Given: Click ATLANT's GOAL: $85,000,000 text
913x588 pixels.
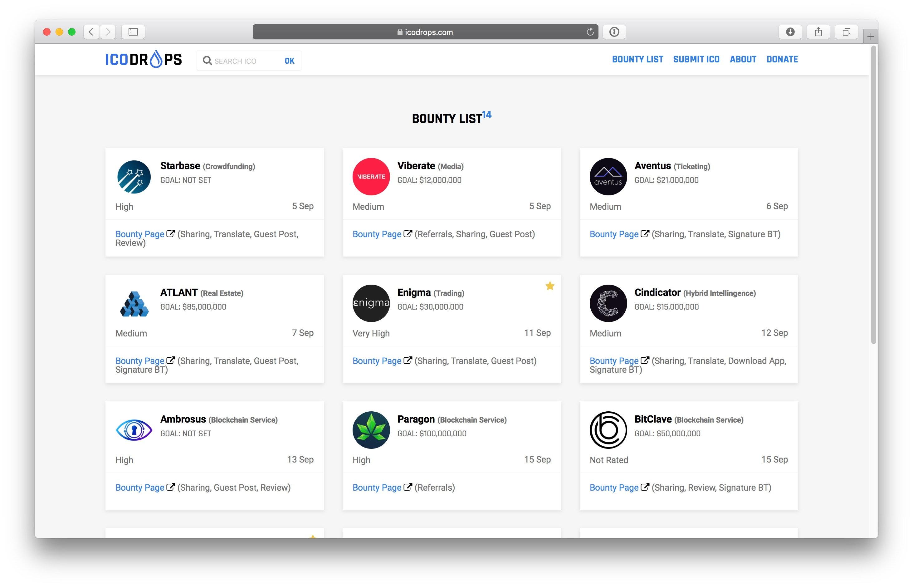Looking at the screenshot, I should click(x=193, y=307).
